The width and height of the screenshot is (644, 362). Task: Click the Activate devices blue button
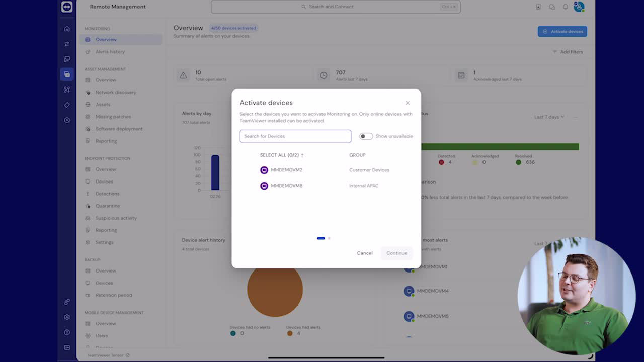point(562,31)
